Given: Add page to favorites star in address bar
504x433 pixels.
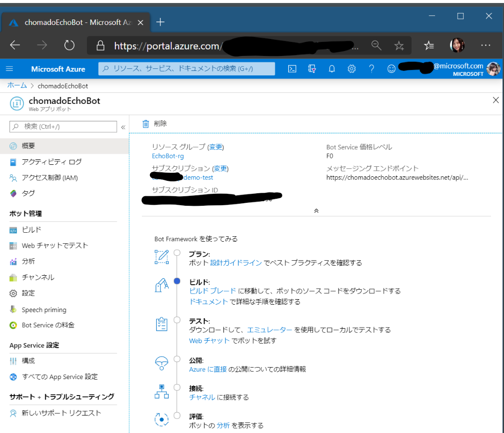Looking at the screenshot, I should click(x=399, y=45).
